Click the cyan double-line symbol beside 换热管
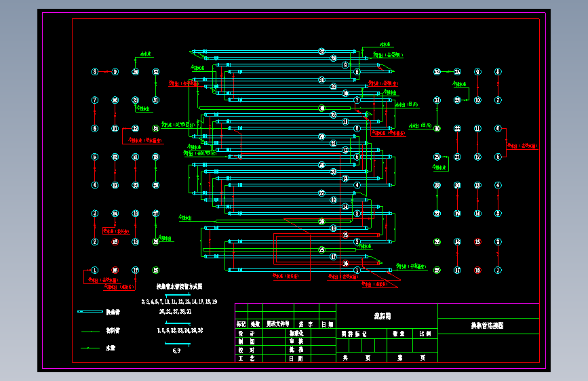Viewport: 588px width, 381px height. click(x=90, y=312)
